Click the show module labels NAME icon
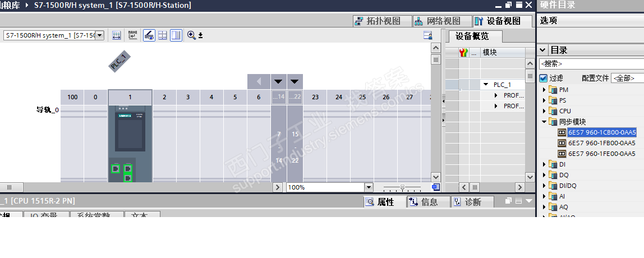Screen dimensions: 644x258 132,35
